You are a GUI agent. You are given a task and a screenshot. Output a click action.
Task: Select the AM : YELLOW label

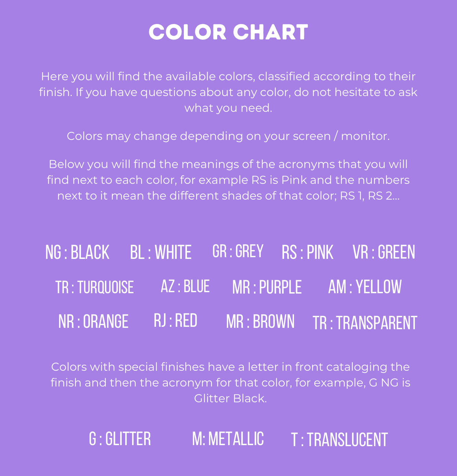(x=365, y=287)
